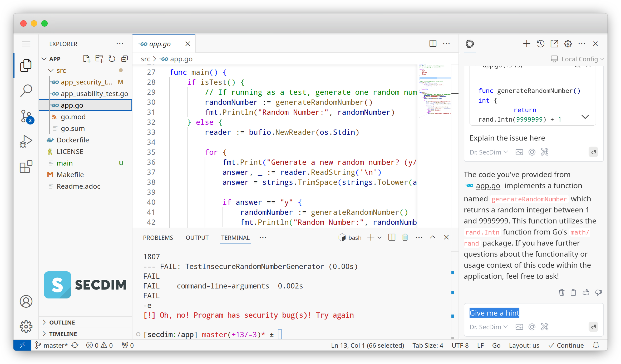Image resolution: width=621 pixels, height=364 pixels.
Task: Toggle maximize terminal panel size
Action: (x=433, y=237)
